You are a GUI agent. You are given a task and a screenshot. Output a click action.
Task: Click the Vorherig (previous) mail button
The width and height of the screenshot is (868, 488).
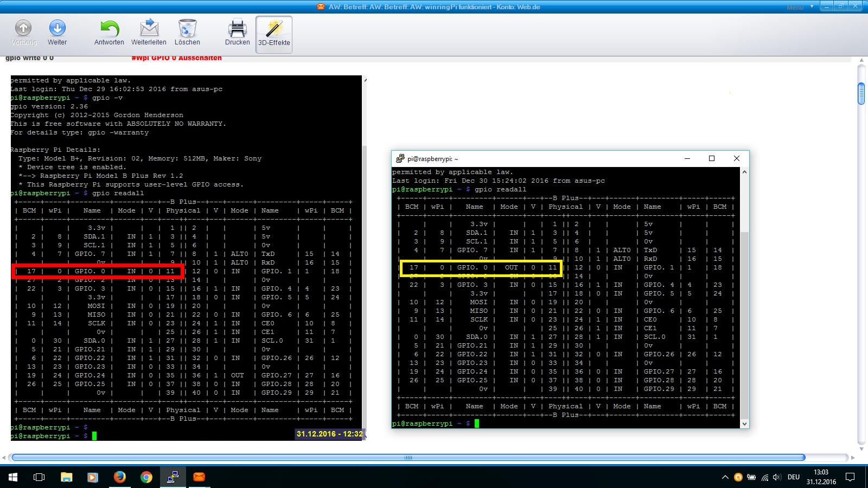[x=23, y=33]
